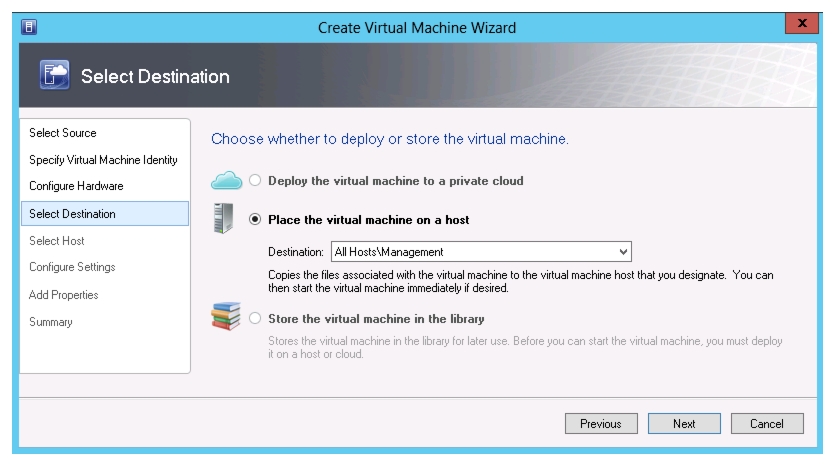
Task: Open the Configure Hardware step
Action: 76,186
